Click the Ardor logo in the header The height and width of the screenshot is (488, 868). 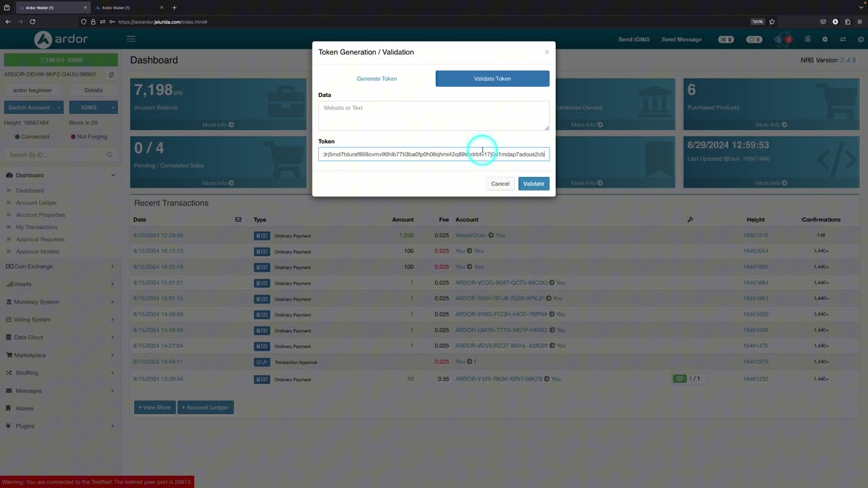[61, 39]
